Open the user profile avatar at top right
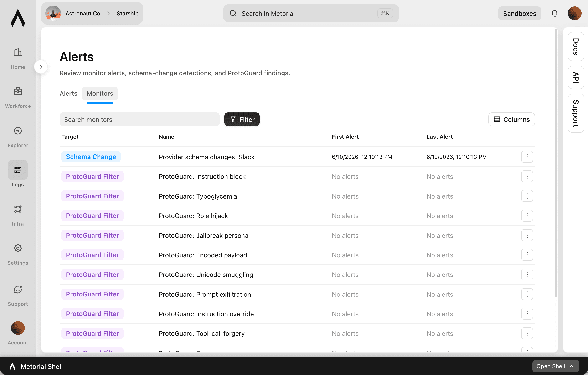The height and width of the screenshot is (375, 588). [x=574, y=14]
